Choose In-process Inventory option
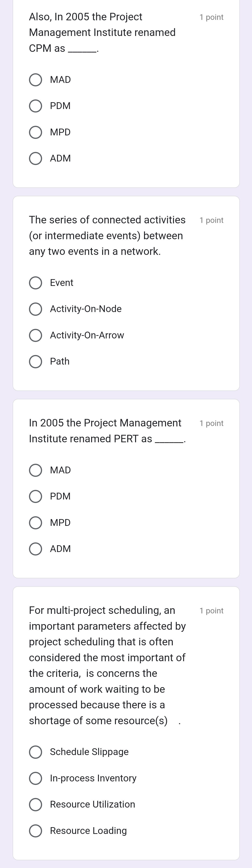Image resolution: width=252 pixels, height=868 pixels. 36,778
